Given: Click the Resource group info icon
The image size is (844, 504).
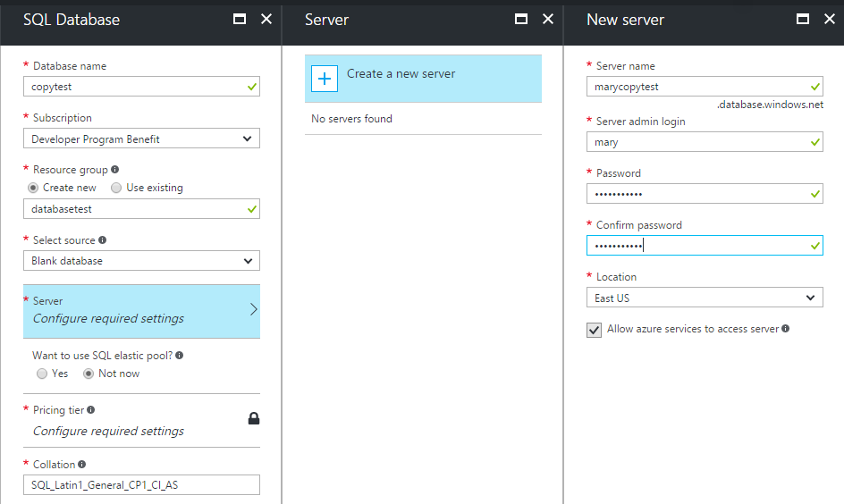Looking at the screenshot, I should point(114,170).
